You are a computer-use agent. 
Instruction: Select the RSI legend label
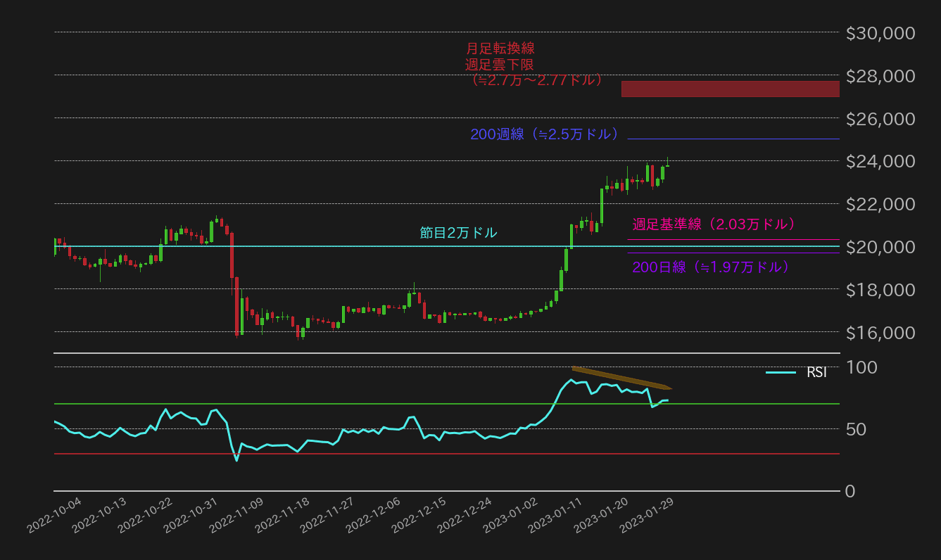pyautogui.click(x=816, y=372)
